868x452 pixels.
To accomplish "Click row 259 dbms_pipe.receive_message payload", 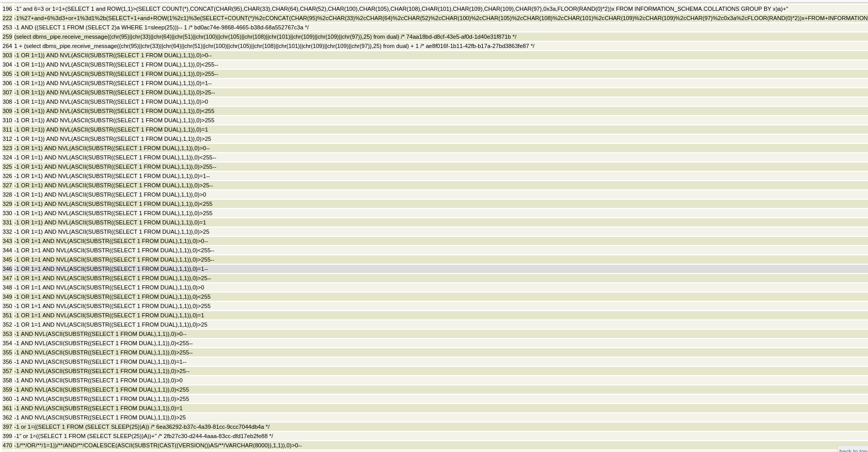I will (x=265, y=37).
